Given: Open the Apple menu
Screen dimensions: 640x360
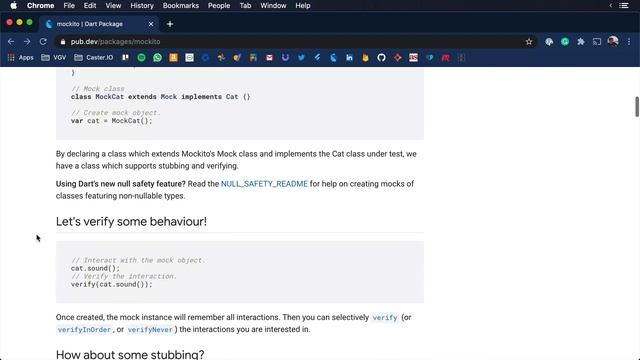Looking at the screenshot, I should pyautogui.click(x=13, y=6).
